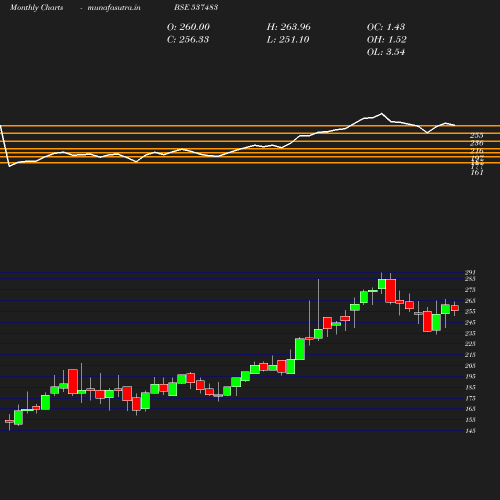Click "263" on the candlestick price axis
The height and width of the screenshot is (500, 500).
pyautogui.click(x=470, y=301)
